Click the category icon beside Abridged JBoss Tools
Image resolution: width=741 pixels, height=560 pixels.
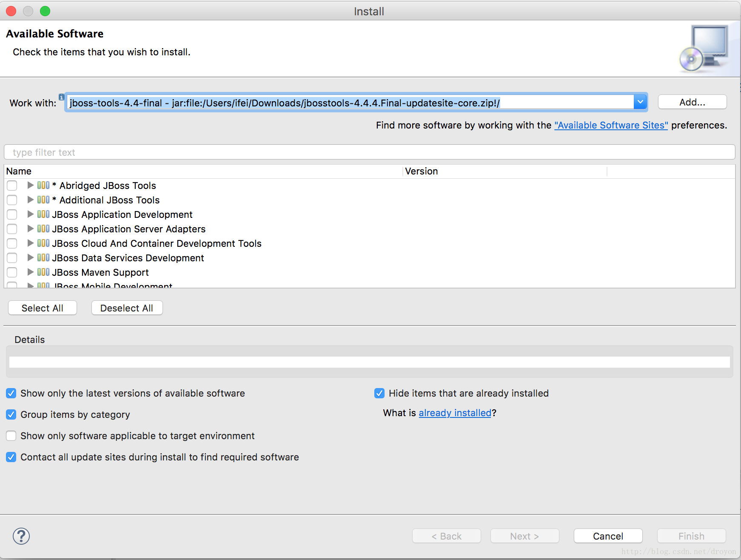[x=43, y=185]
